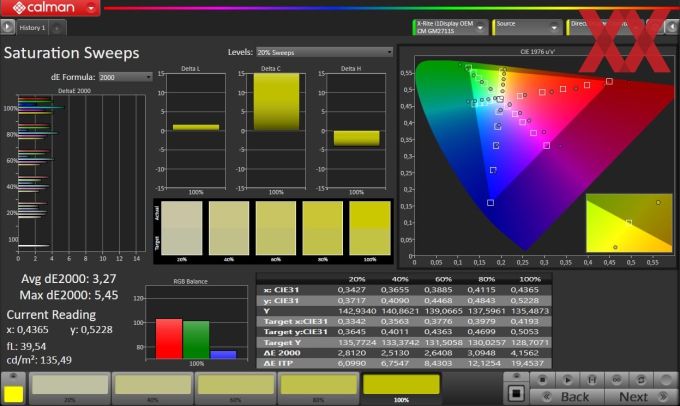Click the blank round button right of the loop icon
This screenshot has height=406, width=680.
(x=666, y=380)
